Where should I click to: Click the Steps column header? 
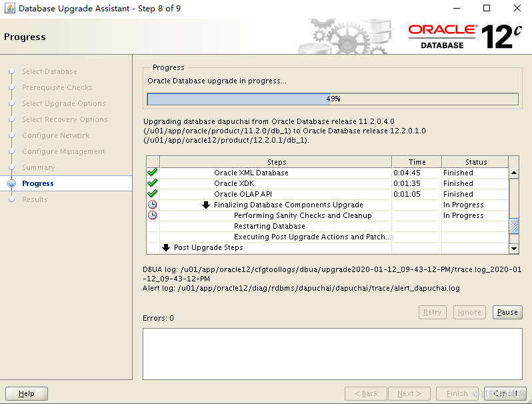[x=275, y=162]
